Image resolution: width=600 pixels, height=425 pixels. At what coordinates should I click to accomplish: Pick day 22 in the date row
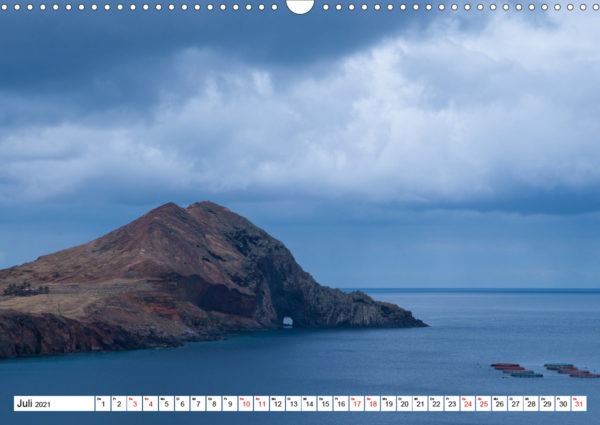point(436,404)
